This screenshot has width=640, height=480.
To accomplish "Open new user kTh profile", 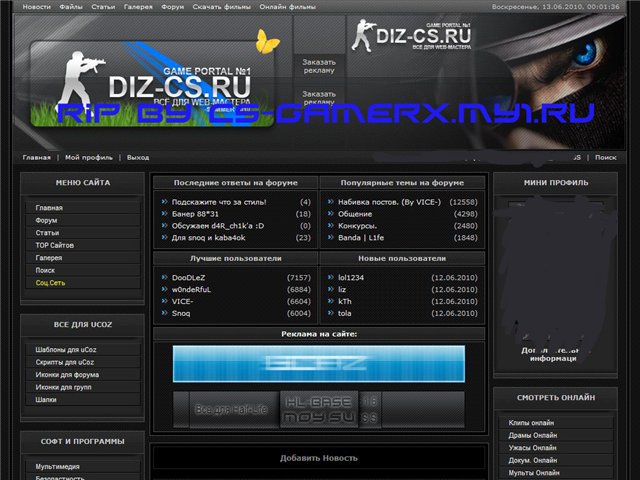I will click(344, 301).
